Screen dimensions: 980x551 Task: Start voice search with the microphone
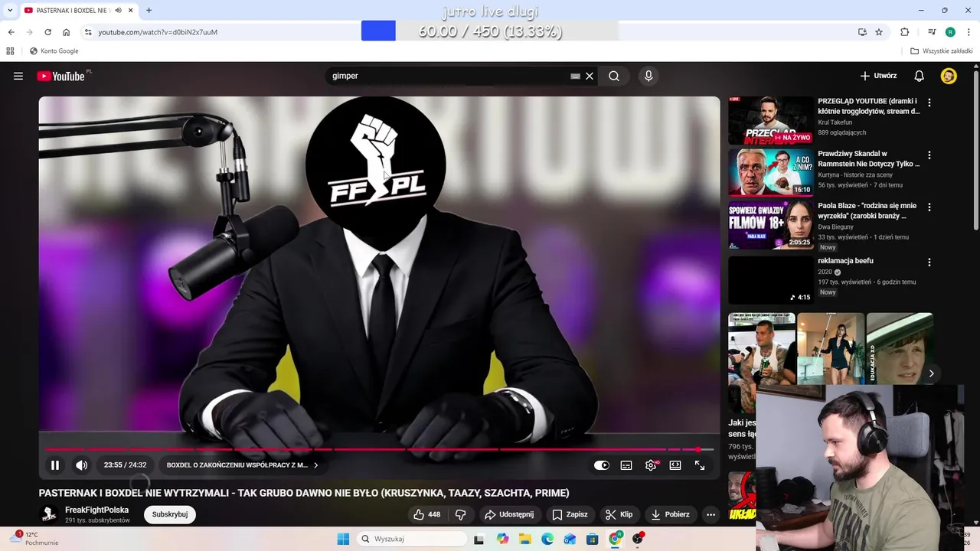click(x=648, y=76)
